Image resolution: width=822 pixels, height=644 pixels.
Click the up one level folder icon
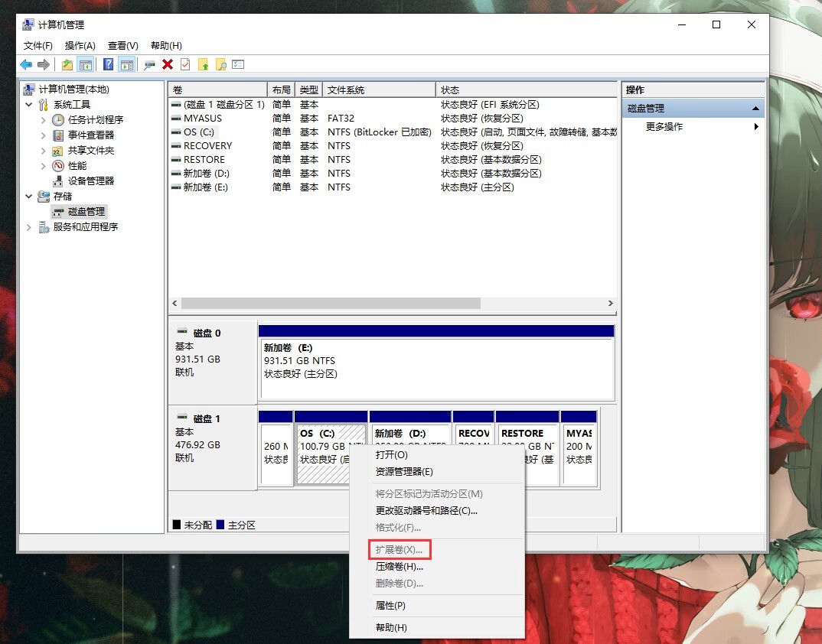(x=69, y=64)
